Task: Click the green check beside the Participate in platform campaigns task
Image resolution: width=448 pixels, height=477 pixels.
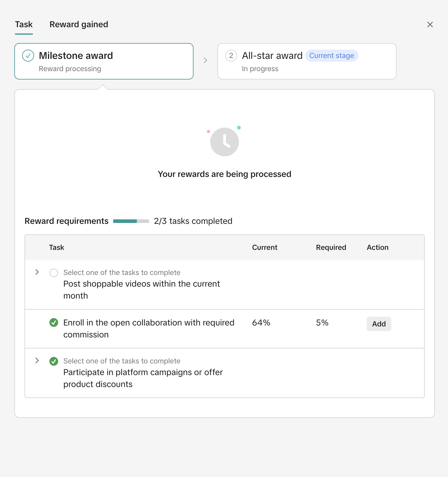Action: pos(54,361)
